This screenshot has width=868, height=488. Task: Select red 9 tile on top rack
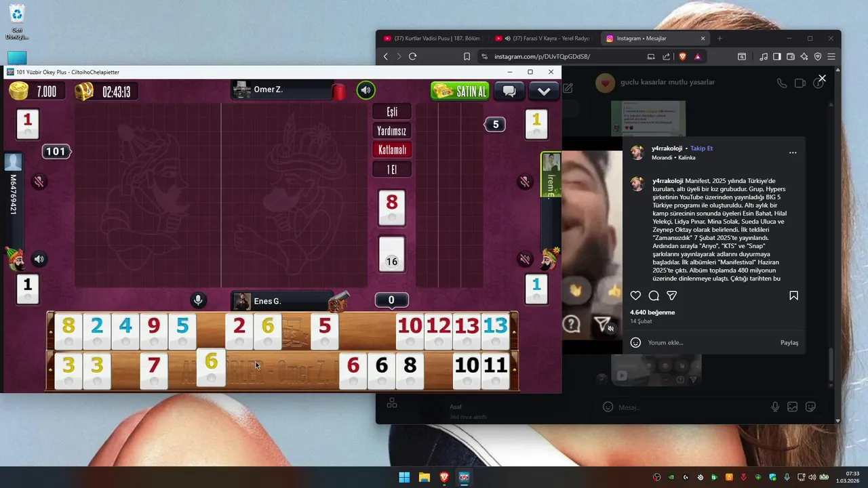[154, 331]
